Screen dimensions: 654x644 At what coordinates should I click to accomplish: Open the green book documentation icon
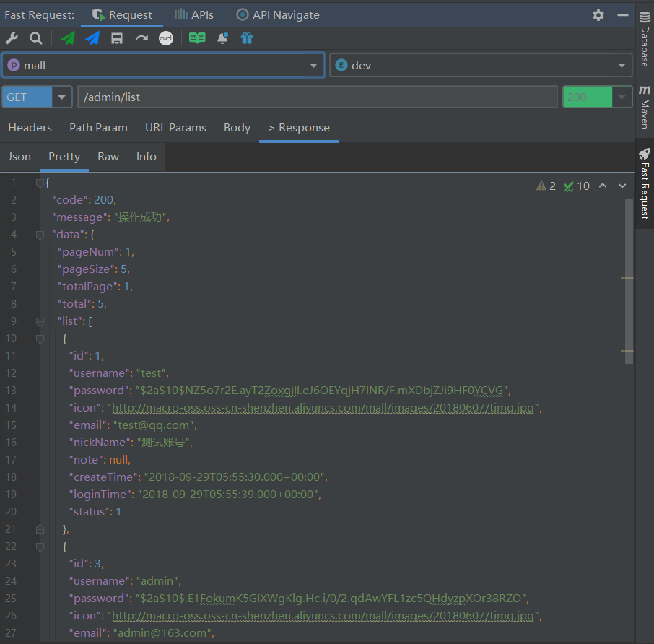[x=197, y=38]
